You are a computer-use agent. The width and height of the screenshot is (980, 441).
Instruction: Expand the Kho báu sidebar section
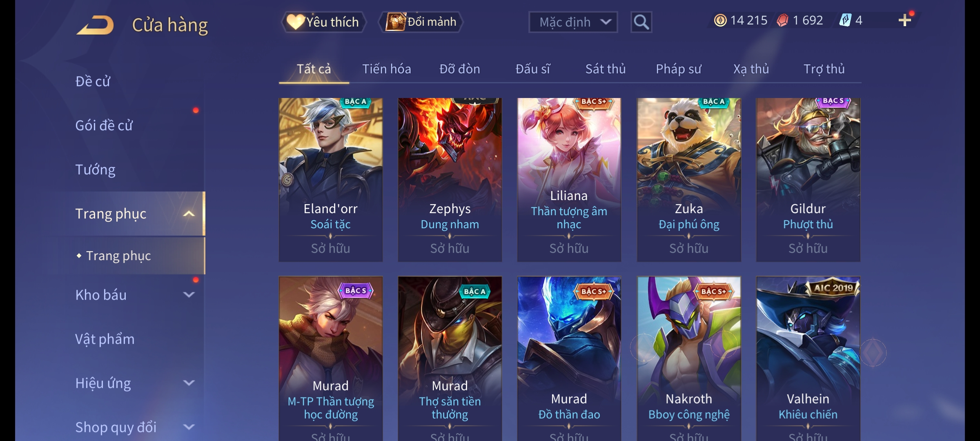pyautogui.click(x=189, y=295)
